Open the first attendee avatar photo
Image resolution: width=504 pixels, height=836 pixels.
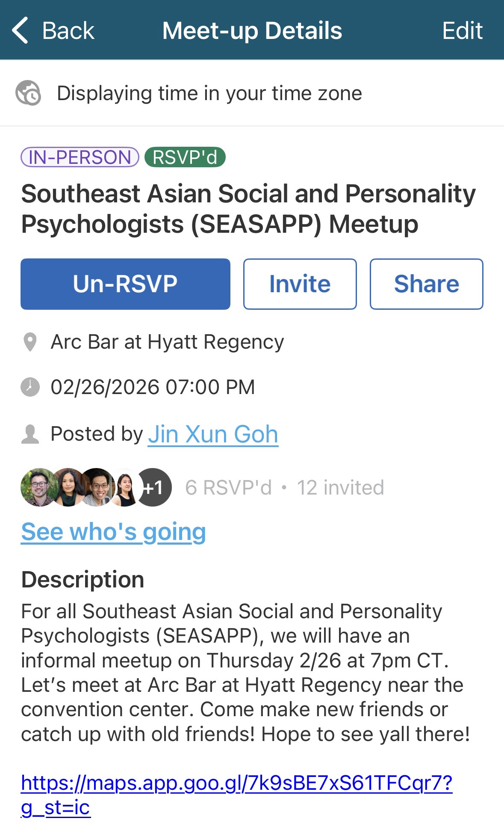(38, 487)
